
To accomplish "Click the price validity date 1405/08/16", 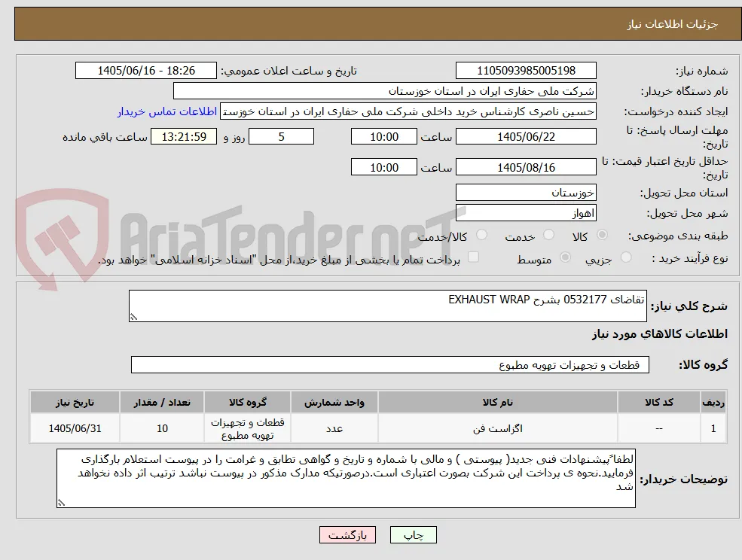I will click(x=526, y=167).
